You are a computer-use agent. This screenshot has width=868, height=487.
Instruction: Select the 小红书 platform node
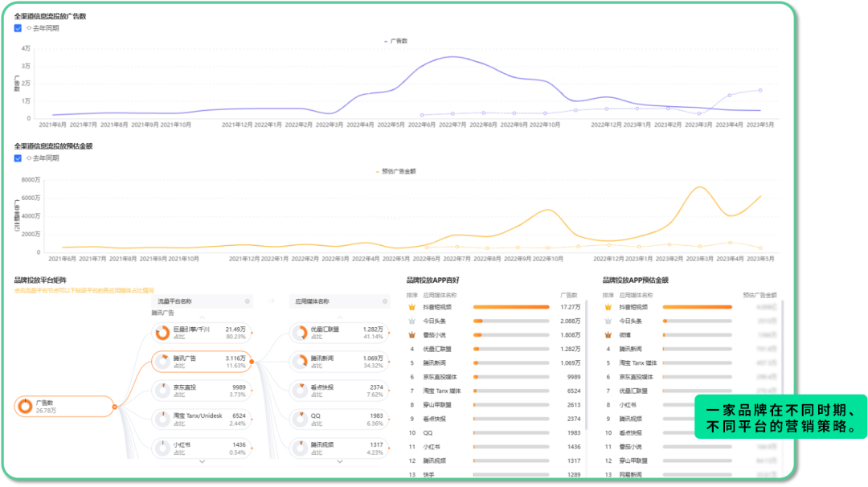(202, 448)
